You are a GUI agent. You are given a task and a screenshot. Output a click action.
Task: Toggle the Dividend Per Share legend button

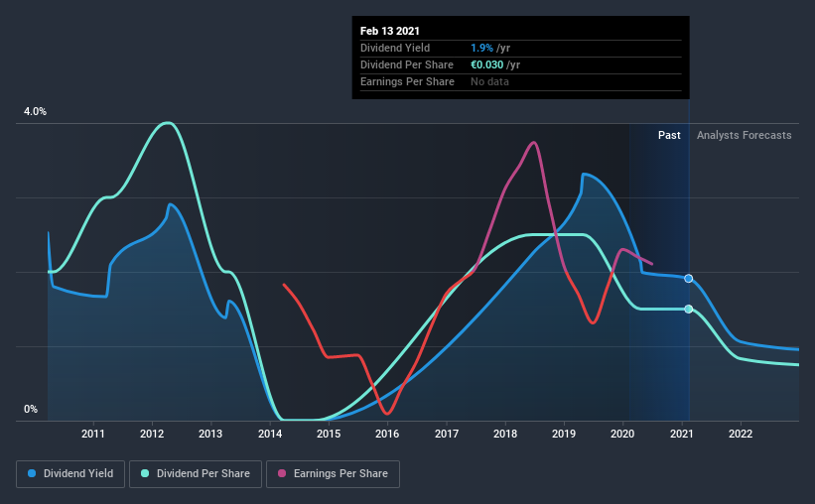pyautogui.click(x=196, y=474)
